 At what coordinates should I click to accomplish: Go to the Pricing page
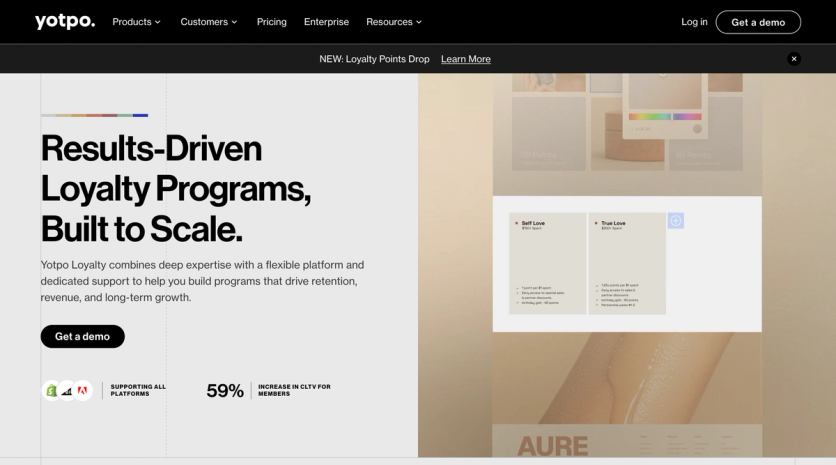tap(271, 22)
